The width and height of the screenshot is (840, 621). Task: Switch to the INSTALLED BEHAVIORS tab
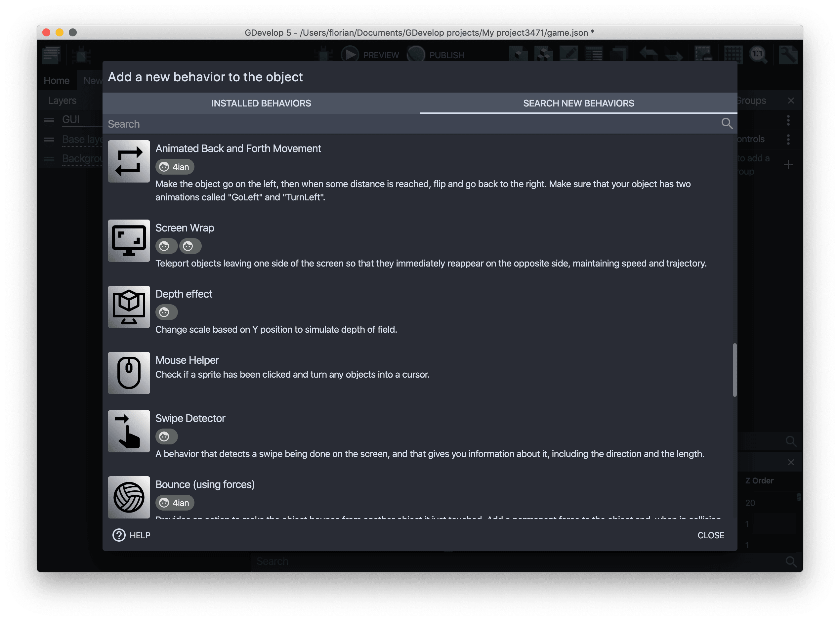(x=261, y=103)
